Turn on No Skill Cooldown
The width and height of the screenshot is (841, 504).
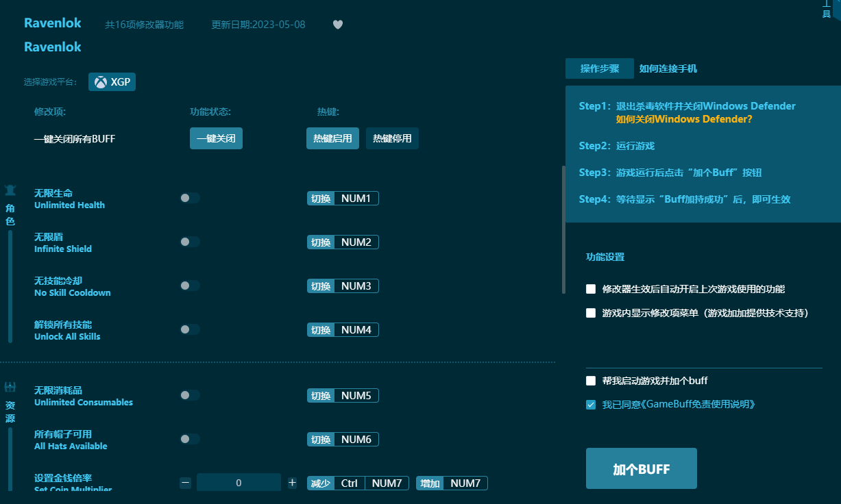pos(190,286)
